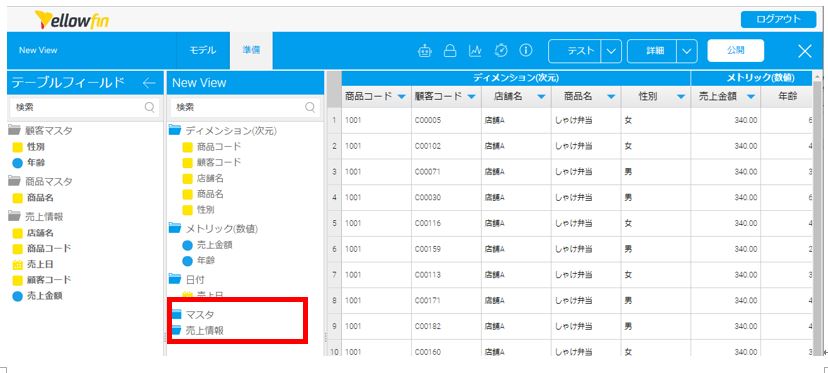Click the vertical scrollbar of data grid
This screenshot has height=373, width=828.
coord(817,214)
